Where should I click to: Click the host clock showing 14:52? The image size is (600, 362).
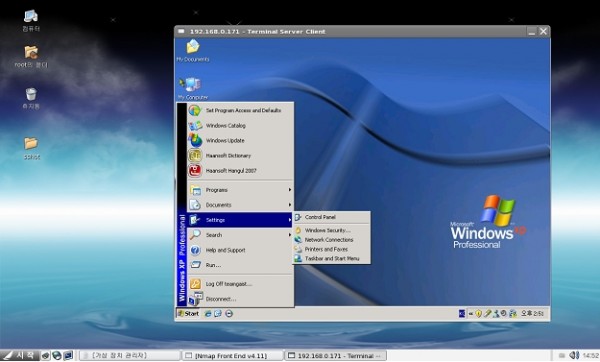(591, 355)
